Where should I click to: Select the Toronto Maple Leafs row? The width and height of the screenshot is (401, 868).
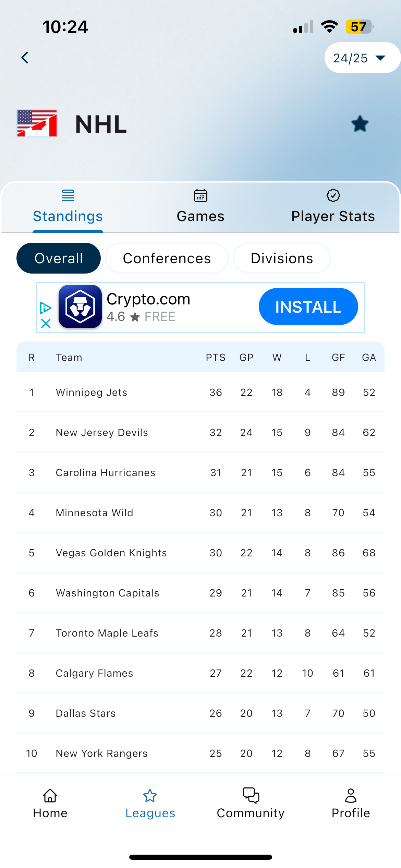tap(200, 633)
